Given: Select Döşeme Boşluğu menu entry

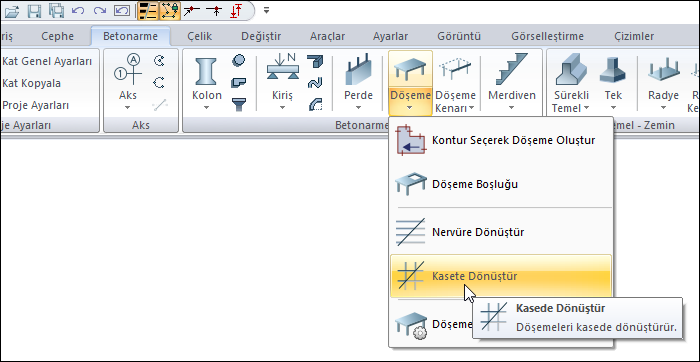Looking at the screenshot, I should 501,184.
